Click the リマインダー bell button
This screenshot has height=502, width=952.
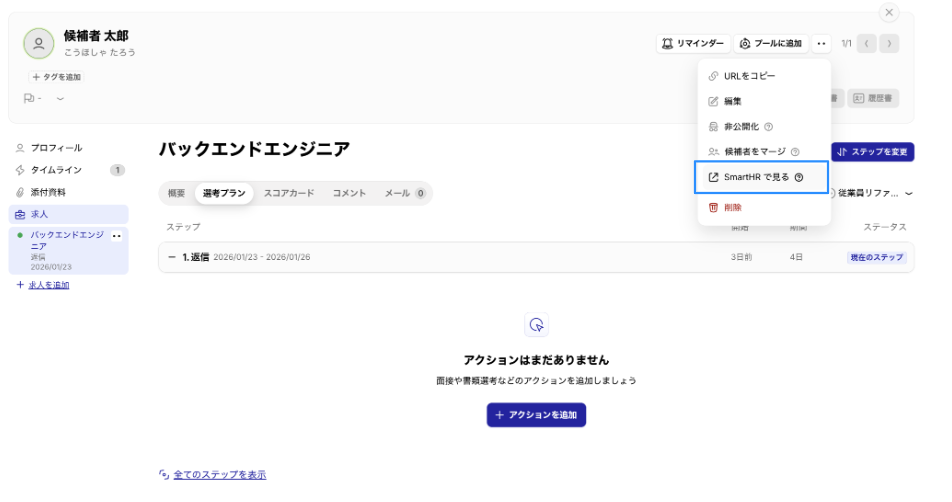[x=691, y=44]
